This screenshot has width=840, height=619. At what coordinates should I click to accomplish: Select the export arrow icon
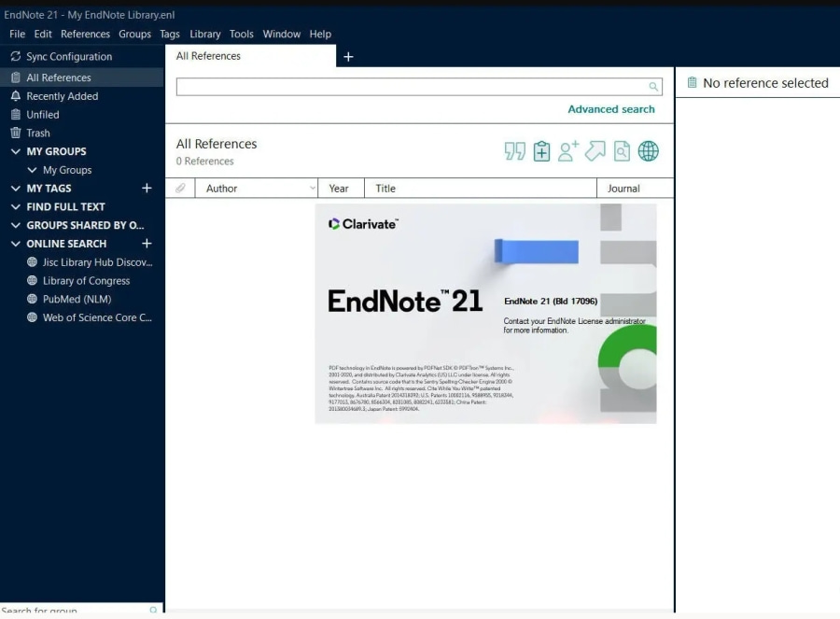pos(594,150)
